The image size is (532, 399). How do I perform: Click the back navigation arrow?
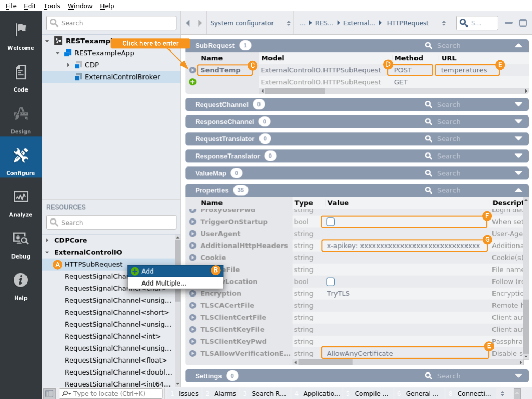pos(188,23)
